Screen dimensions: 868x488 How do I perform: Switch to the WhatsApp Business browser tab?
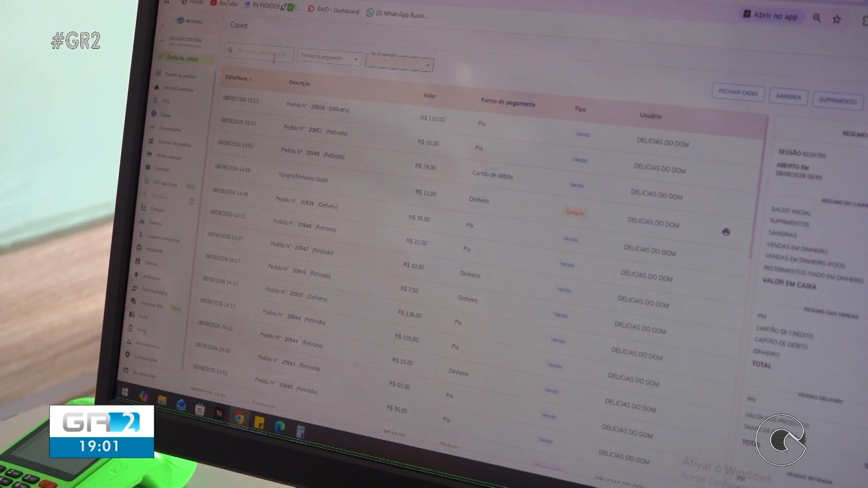coord(397,14)
